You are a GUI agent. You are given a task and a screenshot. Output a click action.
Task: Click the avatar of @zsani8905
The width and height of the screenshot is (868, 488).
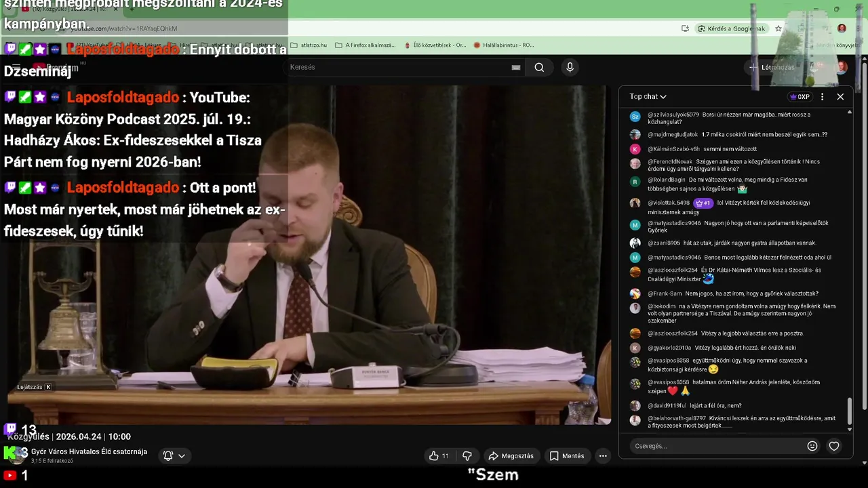635,243
